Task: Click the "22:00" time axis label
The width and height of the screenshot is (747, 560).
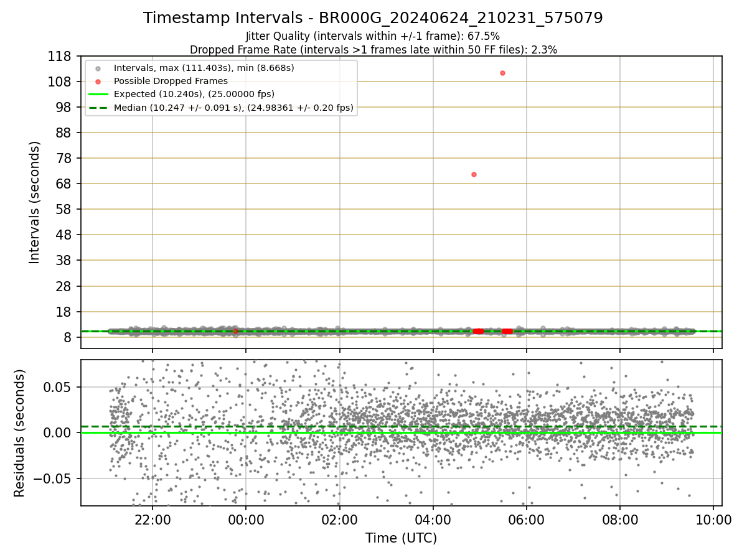Action: [x=153, y=520]
